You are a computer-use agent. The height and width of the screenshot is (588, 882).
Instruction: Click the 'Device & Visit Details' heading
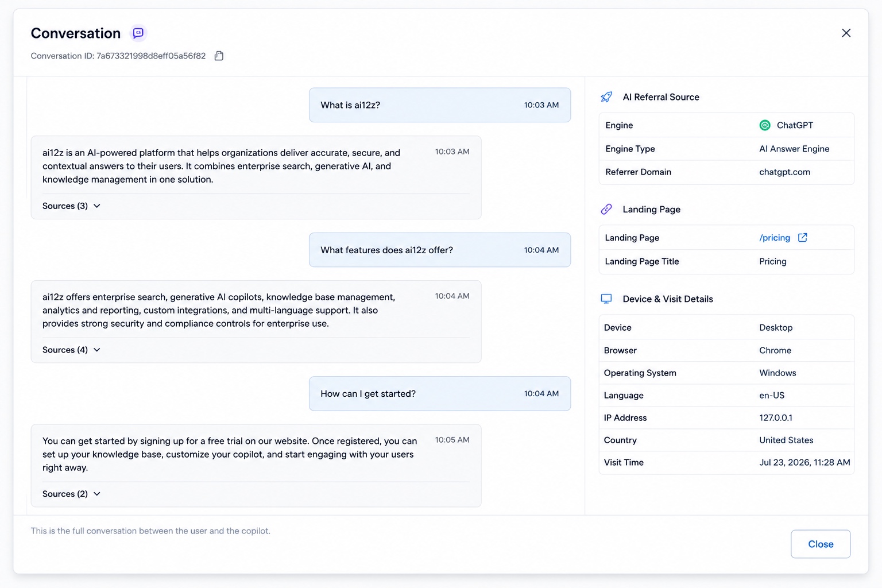pyautogui.click(x=668, y=299)
